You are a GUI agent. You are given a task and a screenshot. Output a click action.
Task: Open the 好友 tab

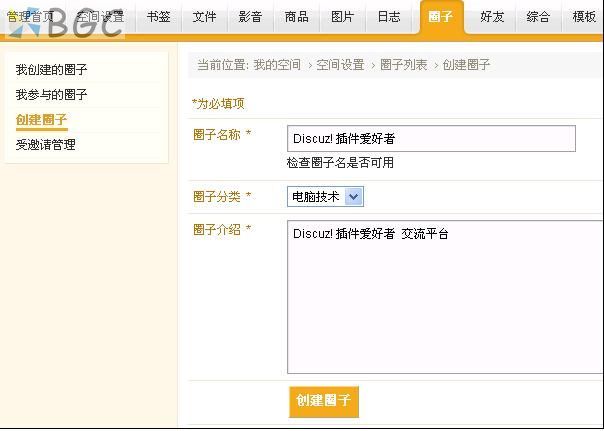pos(492,17)
